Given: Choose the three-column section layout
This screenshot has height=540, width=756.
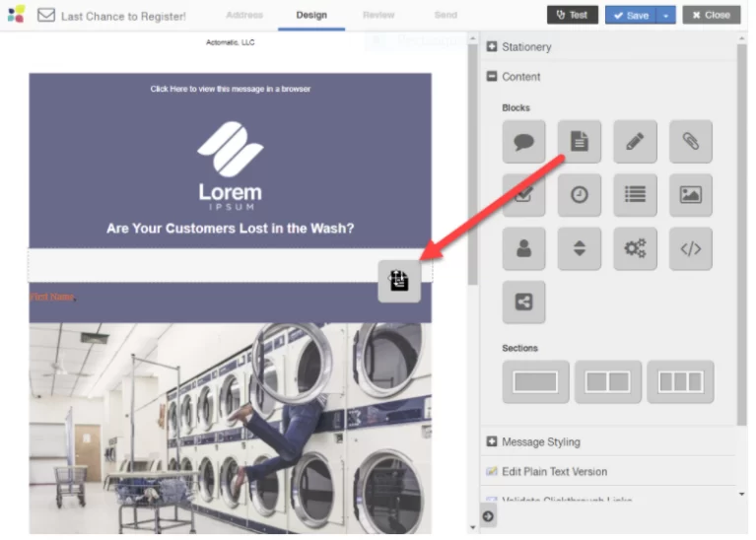Looking at the screenshot, I should point(680,382).
